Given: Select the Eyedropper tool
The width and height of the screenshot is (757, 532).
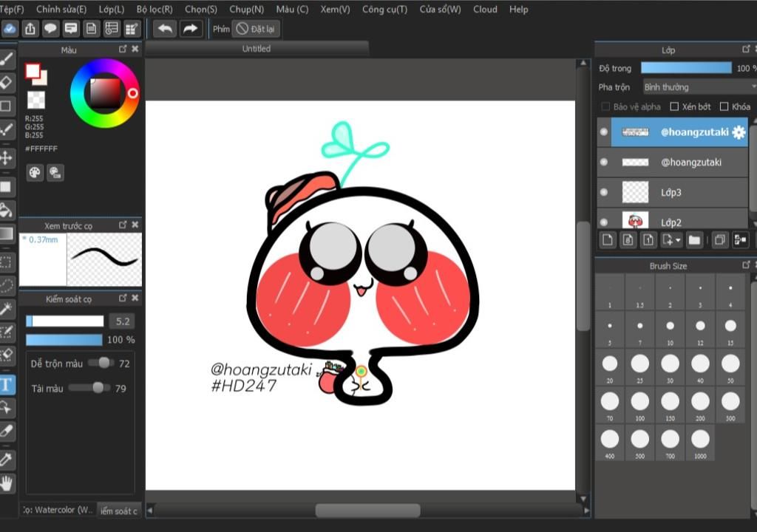Looking at the screenshot, I should [x=7, y=459].
